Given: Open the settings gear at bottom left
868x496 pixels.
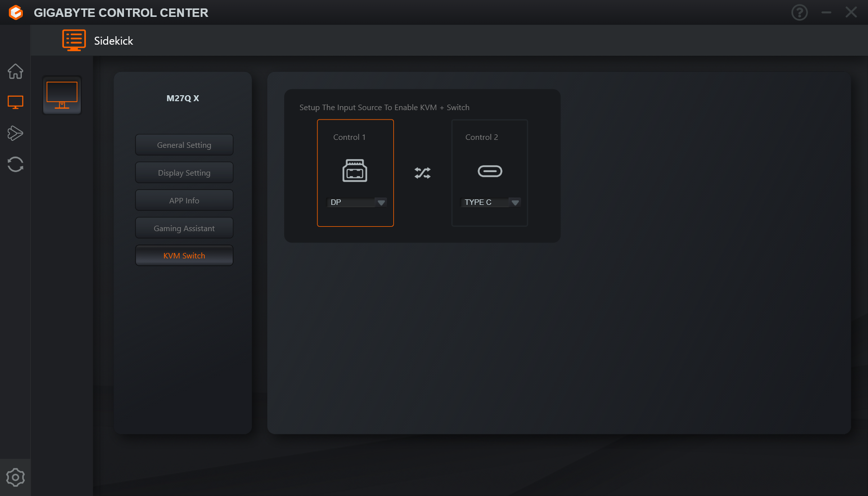Looking at the screenshot, I should tap(15, 477).
